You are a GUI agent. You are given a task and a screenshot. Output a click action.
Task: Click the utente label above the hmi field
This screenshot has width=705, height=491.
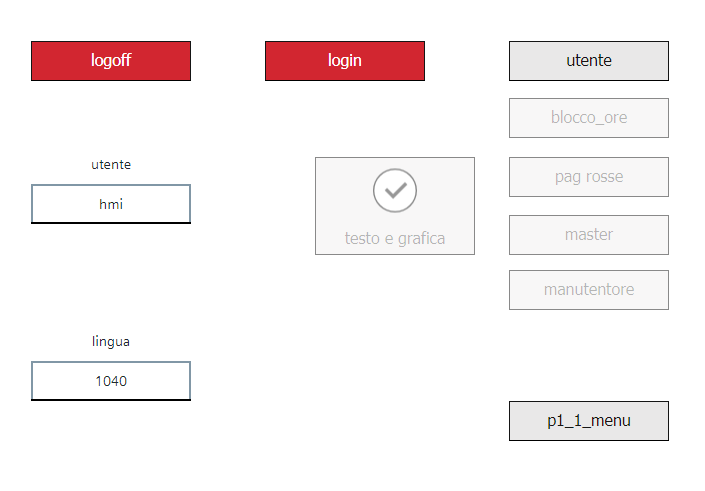111,165
